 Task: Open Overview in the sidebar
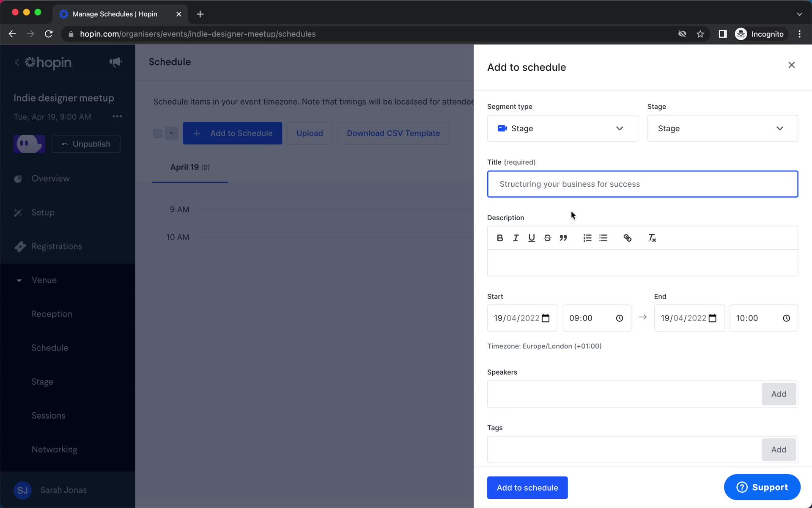point(51,179)
